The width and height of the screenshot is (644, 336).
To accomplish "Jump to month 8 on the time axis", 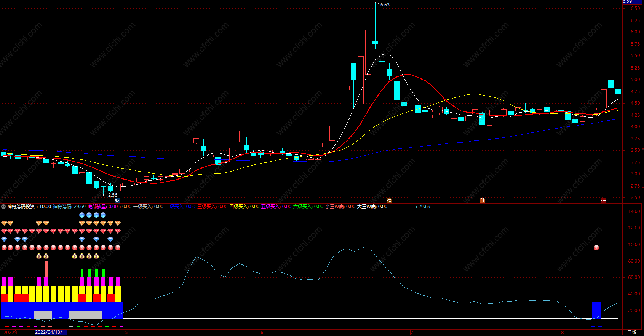I will point(562,333).
